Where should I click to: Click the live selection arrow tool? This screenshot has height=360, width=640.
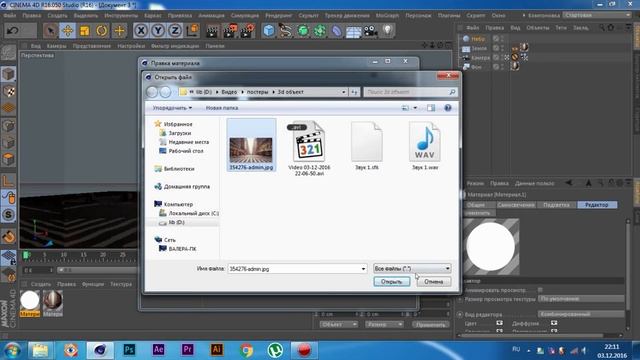click(51, 31)
